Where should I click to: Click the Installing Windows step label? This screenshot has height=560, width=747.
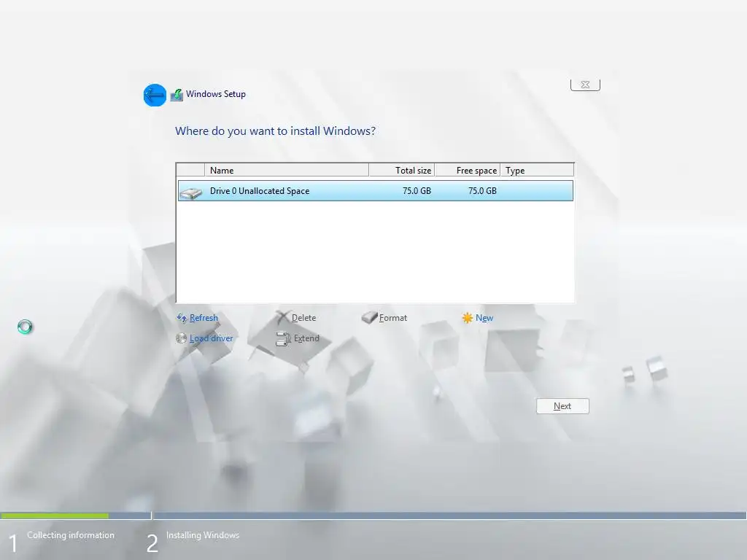click(203, 535)
